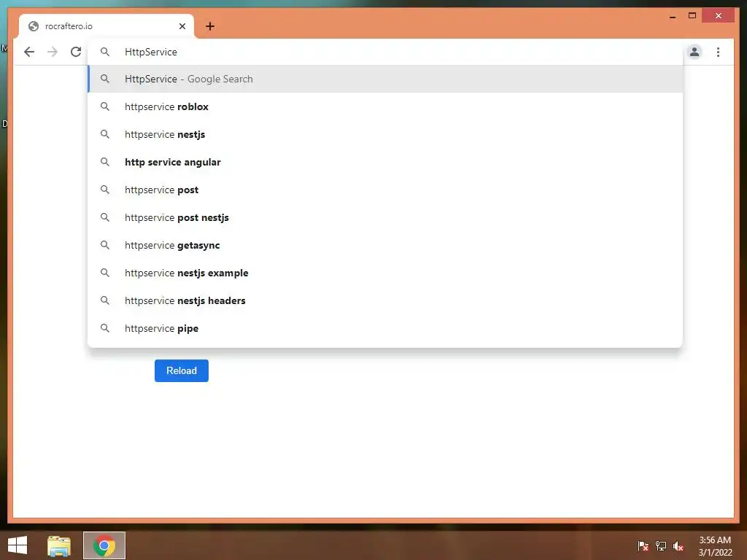Open Chrome three-dot menu
The width and height of the screenshot is (747, 560).
pos(718,52)
